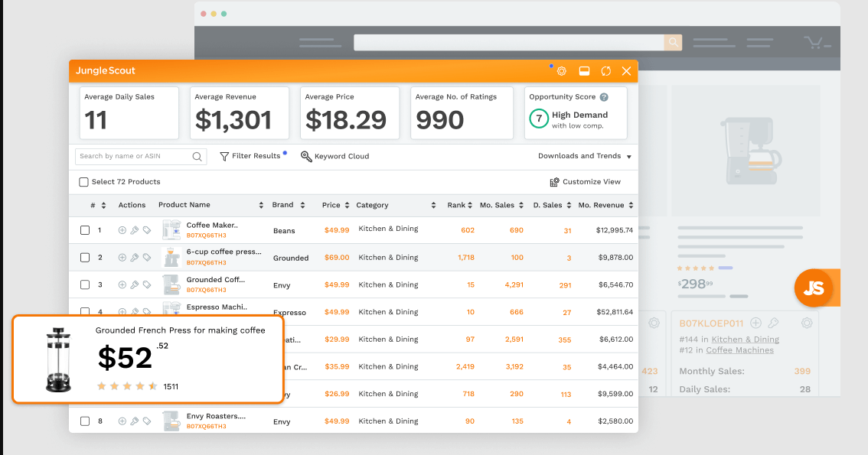Check the box for row 3

coord(85,284)
